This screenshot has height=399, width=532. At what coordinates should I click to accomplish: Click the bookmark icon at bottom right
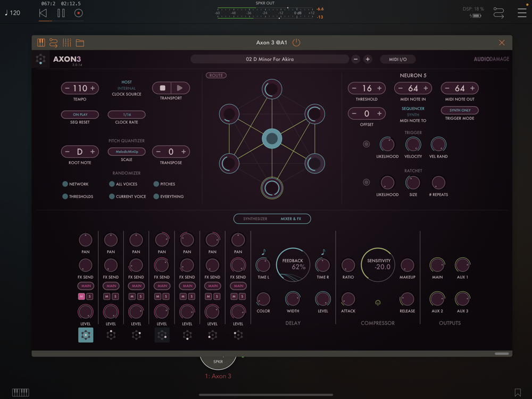[x=518, y=393]
